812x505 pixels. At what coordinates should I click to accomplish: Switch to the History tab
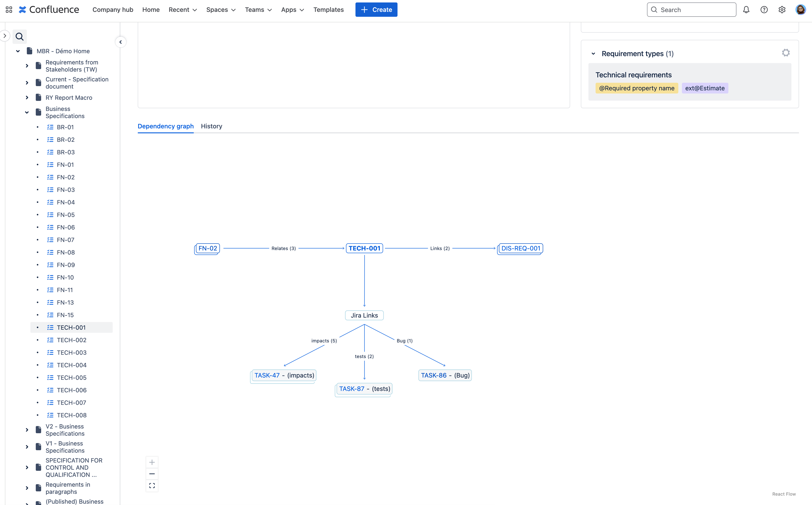pyautogui.click(x=211, y=126)
